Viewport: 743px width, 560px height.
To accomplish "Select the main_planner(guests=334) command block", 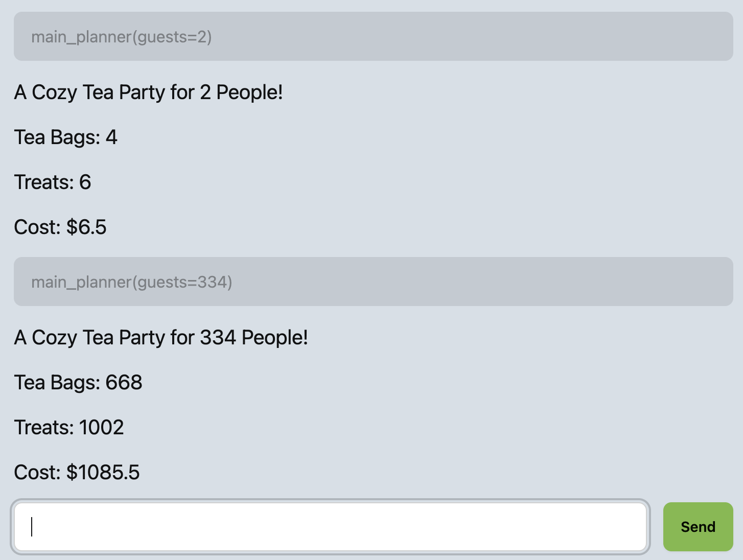I will point(373,282).
